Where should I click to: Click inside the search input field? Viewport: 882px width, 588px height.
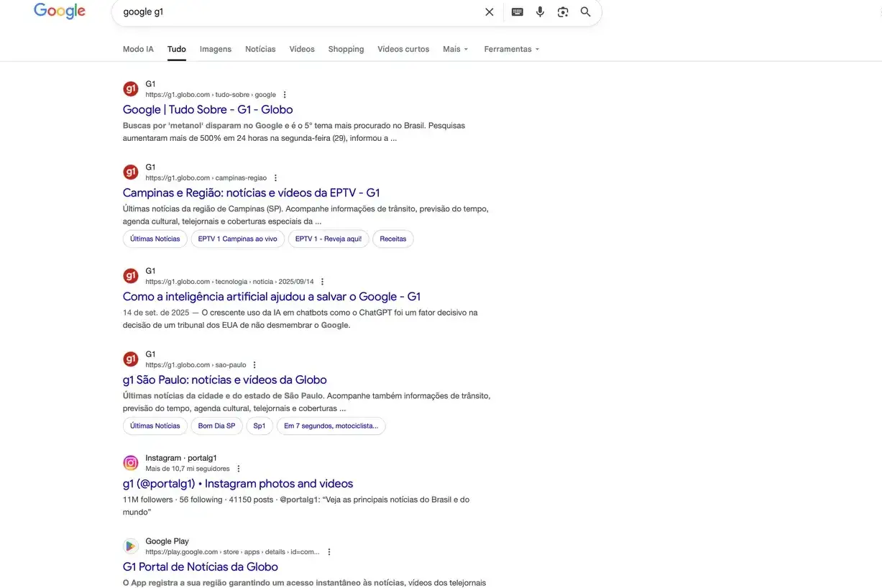pos(295,12)
